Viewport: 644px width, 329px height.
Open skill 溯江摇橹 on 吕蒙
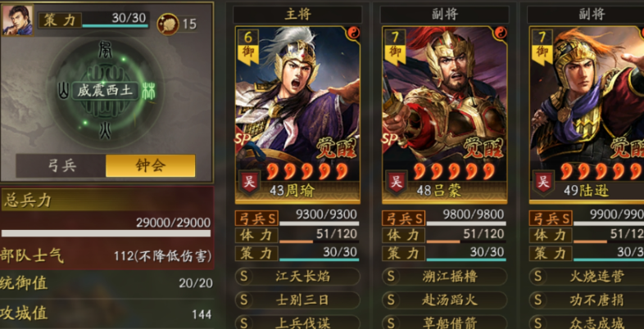[x=445, y=277]
